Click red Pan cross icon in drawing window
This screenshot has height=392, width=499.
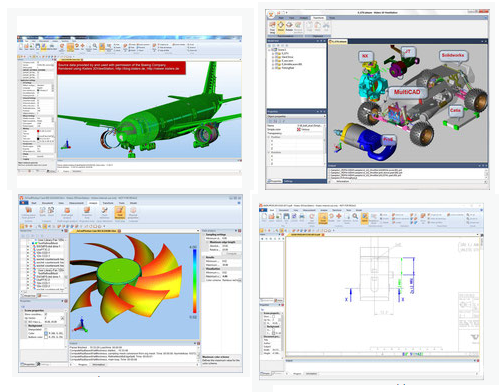point(339,217)
